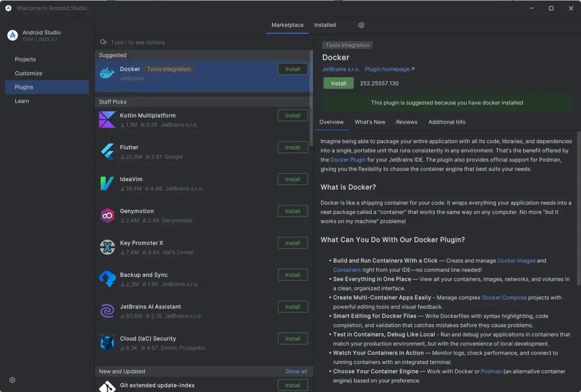View the What's New tab
Image resolution: width=581 pixels, height=392 pixels.
370,122
